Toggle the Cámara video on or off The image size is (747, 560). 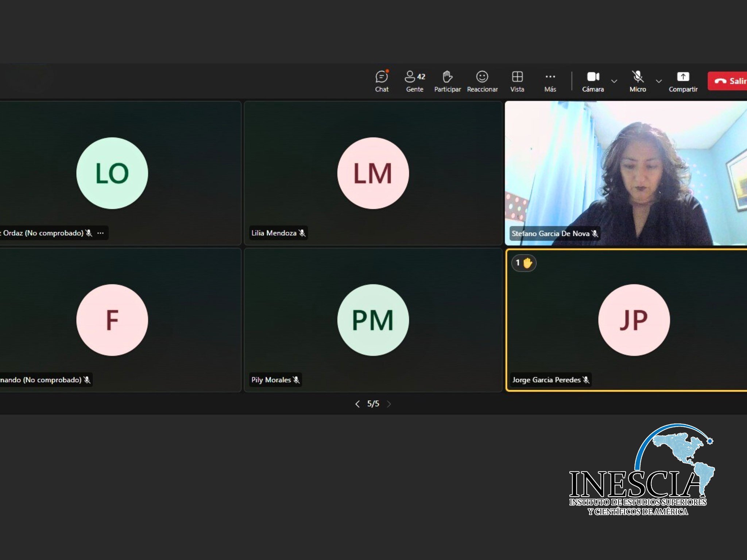[593, 81]
